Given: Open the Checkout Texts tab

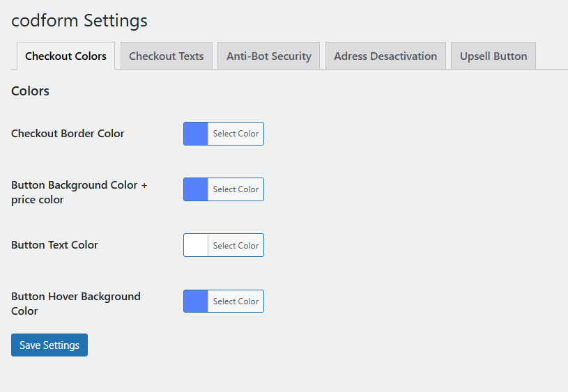Looking at the screenshot, I should (166, 56).
